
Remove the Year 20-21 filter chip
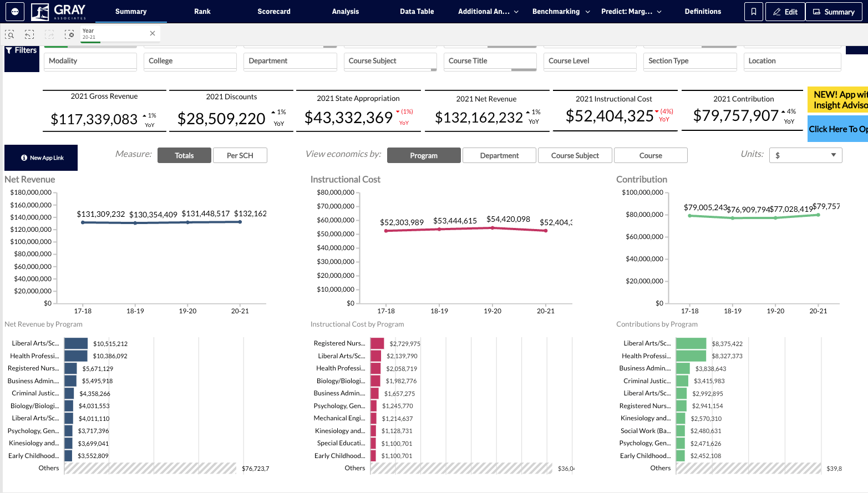[153, 33]
